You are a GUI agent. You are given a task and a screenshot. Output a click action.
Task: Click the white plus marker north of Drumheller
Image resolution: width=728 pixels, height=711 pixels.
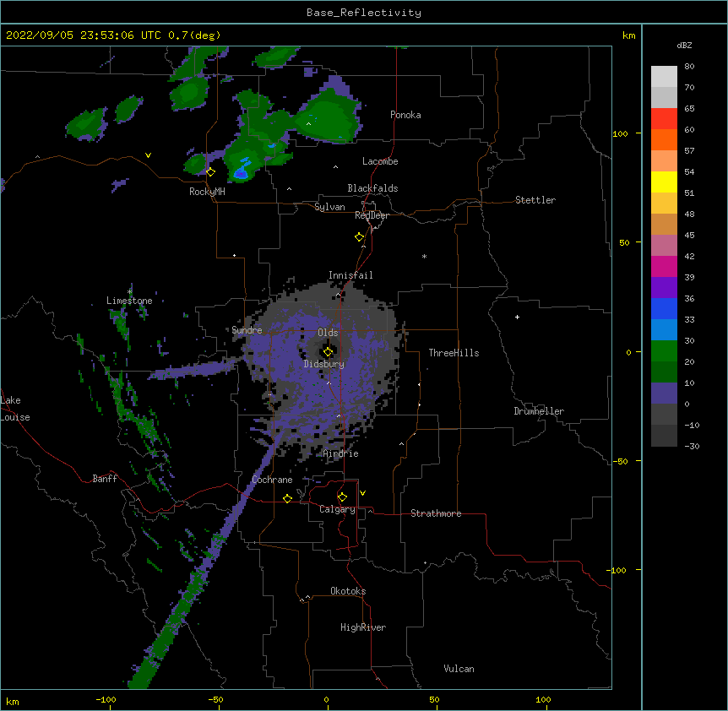click(x=517, y=317)
